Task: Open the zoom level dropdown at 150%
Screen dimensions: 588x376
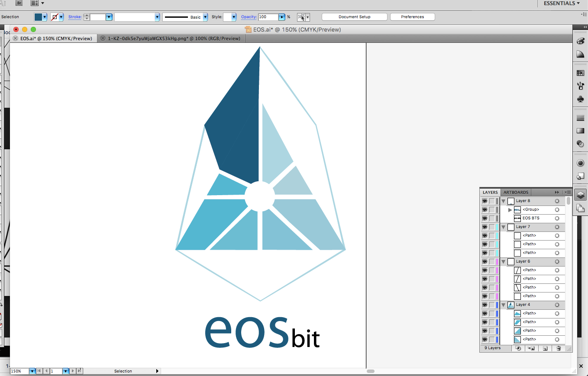Action: (32, 371)
